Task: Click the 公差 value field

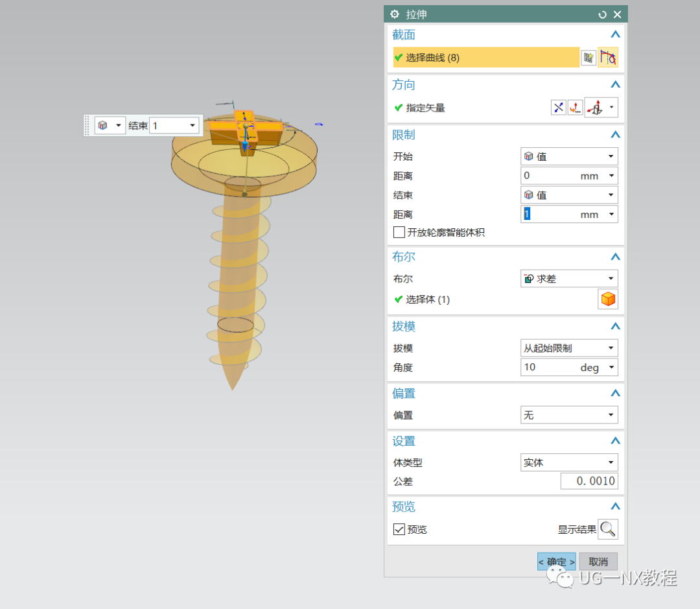Action: coord(589,481)
